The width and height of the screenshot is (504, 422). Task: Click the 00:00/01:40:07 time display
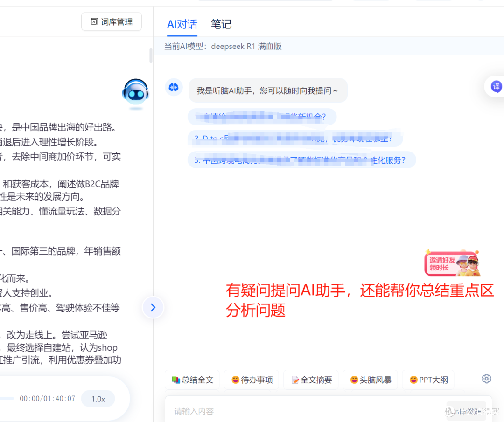pyautogui.click(x=47, y=399)
